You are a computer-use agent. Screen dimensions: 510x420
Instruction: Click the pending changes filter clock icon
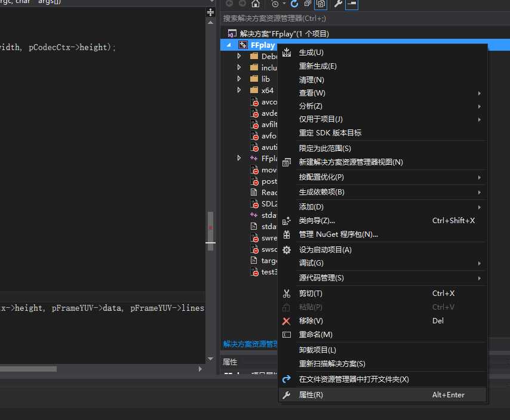click(275, 4)
